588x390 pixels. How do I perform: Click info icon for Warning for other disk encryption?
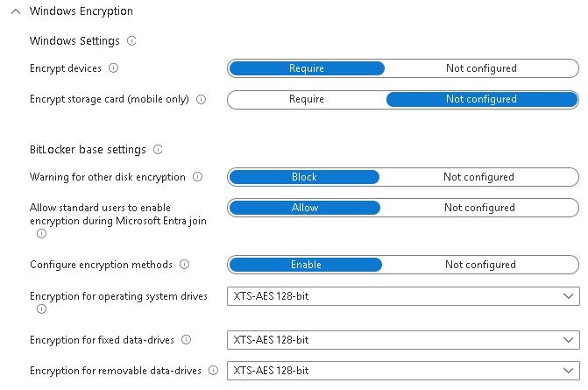(196, 177)
